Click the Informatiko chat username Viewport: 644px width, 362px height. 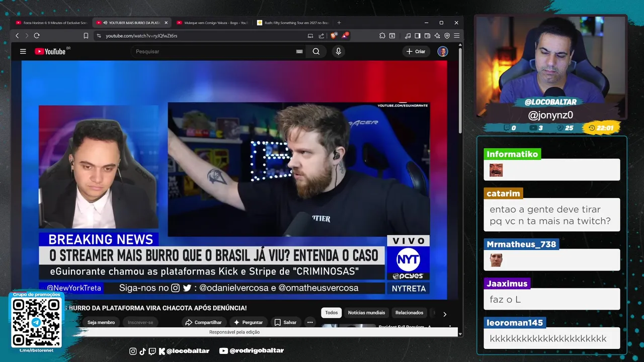coord(512,154)
